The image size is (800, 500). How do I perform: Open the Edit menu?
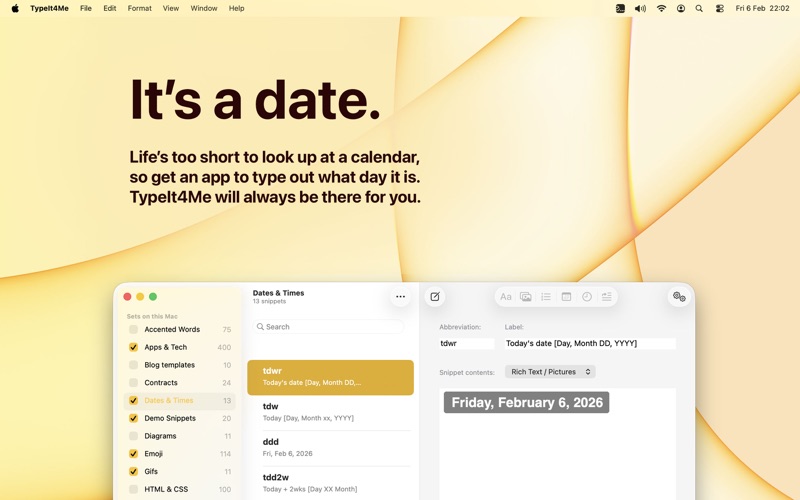coord(110,8)
